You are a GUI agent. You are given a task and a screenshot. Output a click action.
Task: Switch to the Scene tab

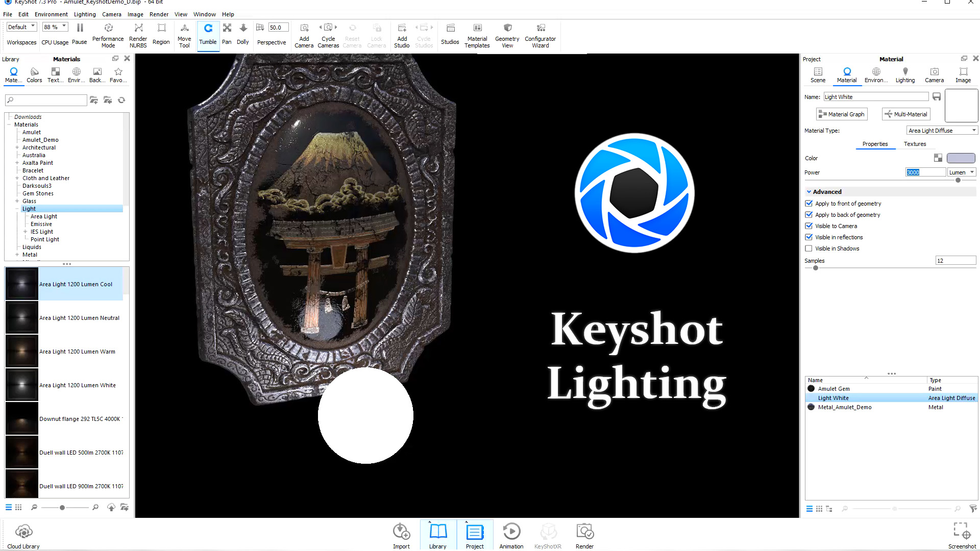click(x=818, y=75)
